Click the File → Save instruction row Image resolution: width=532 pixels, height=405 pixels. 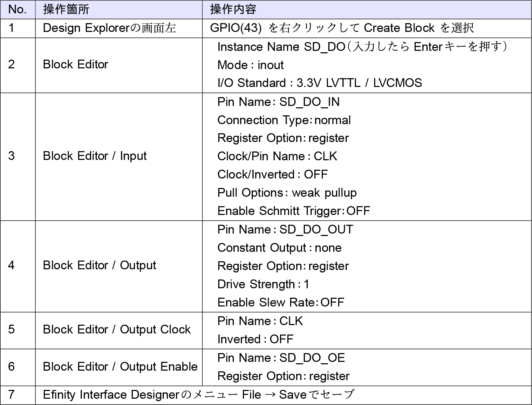point(198,395)
